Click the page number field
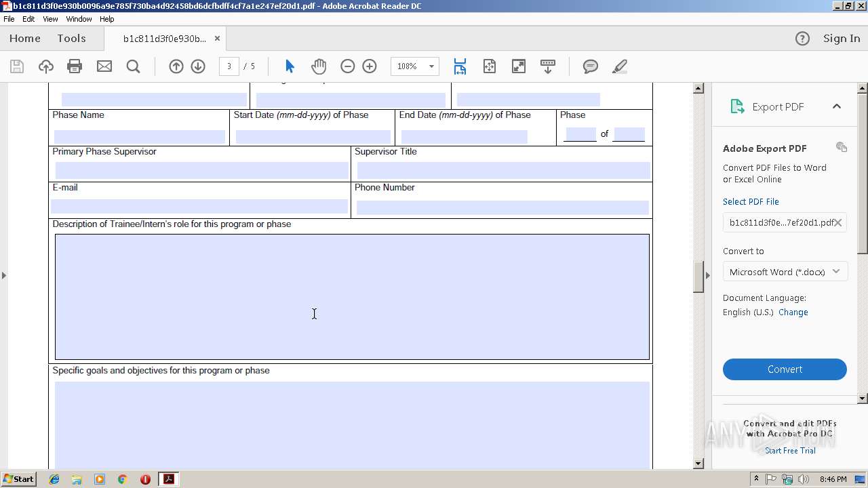 [x=229, y=66]
